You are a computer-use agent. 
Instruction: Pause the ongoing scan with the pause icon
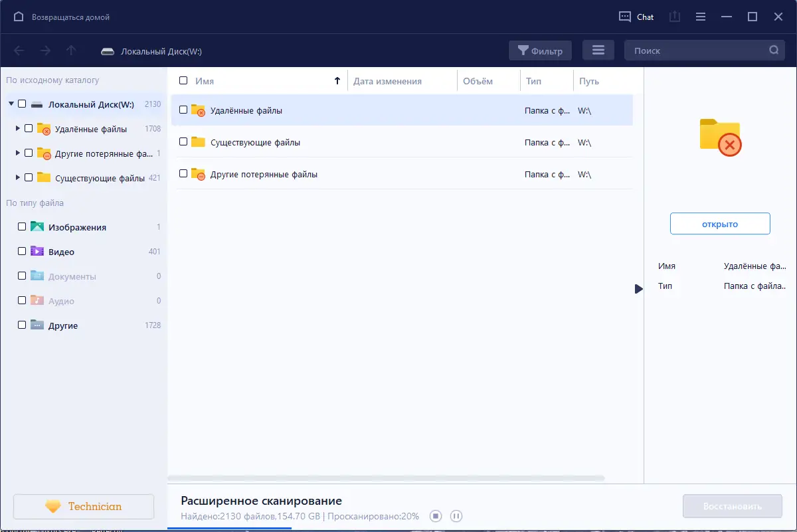click(456, 516)
